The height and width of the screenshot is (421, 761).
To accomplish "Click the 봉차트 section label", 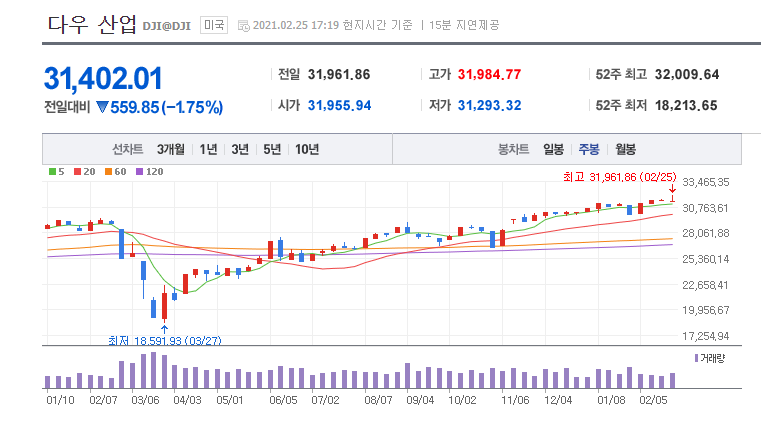I will (x=513, y=149).
